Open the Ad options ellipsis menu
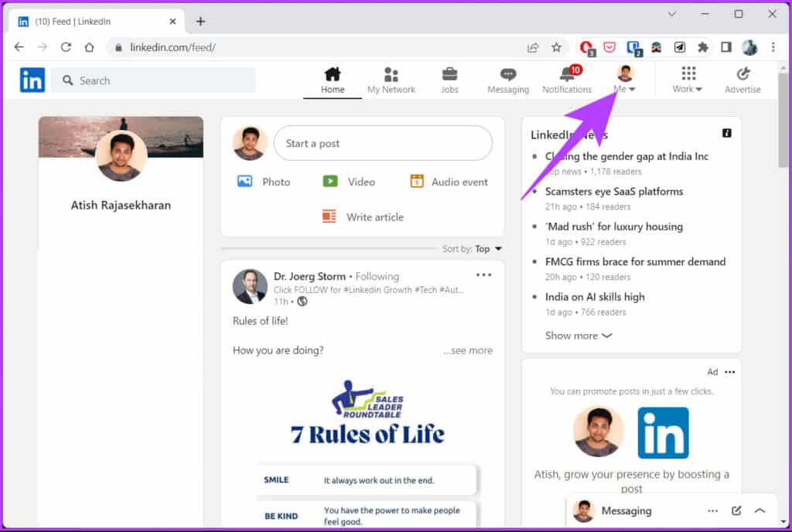792x532 pixels. [x=729, y=372]
